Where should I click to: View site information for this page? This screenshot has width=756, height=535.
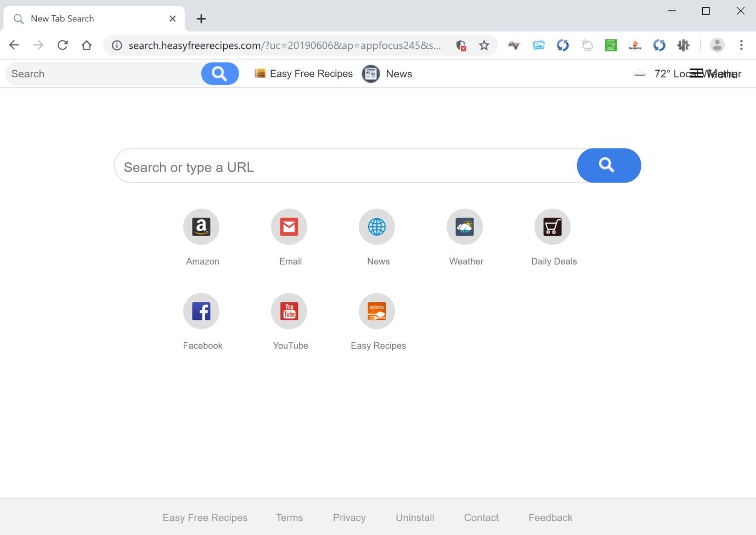pos(117,45)
